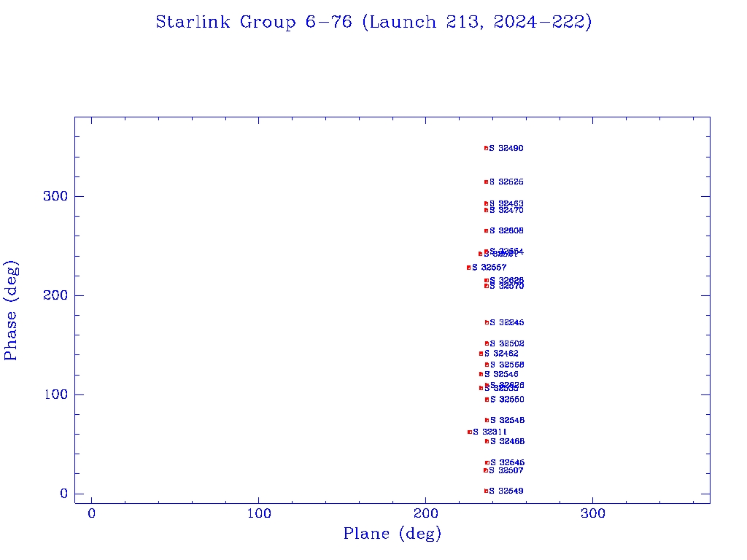Screen dimensions: 747x560
Task: Select the "S 32548" satellite label
Action: tap(508, 421)
